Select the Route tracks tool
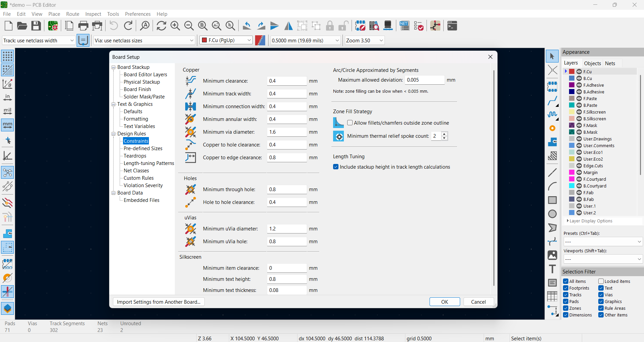Screen dimensions: 644x342 pyautogui.click(x=552, y=101)
